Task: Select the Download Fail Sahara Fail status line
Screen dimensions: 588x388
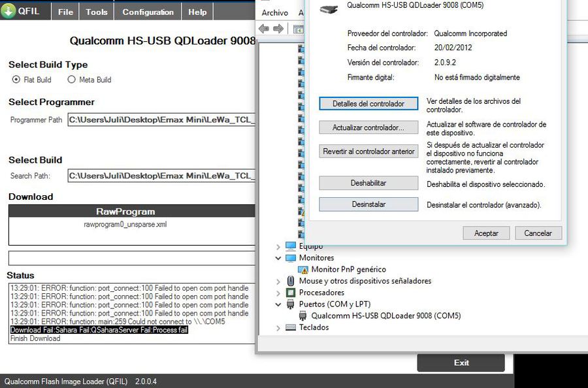Action: 99,330
